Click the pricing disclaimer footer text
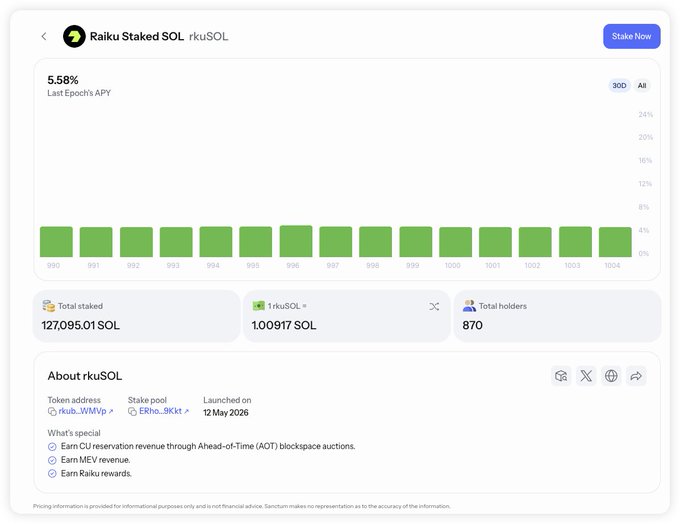Image resolution: width=680 pixels, height=524 pixels. pyautogui.click(x=242, y=506)
